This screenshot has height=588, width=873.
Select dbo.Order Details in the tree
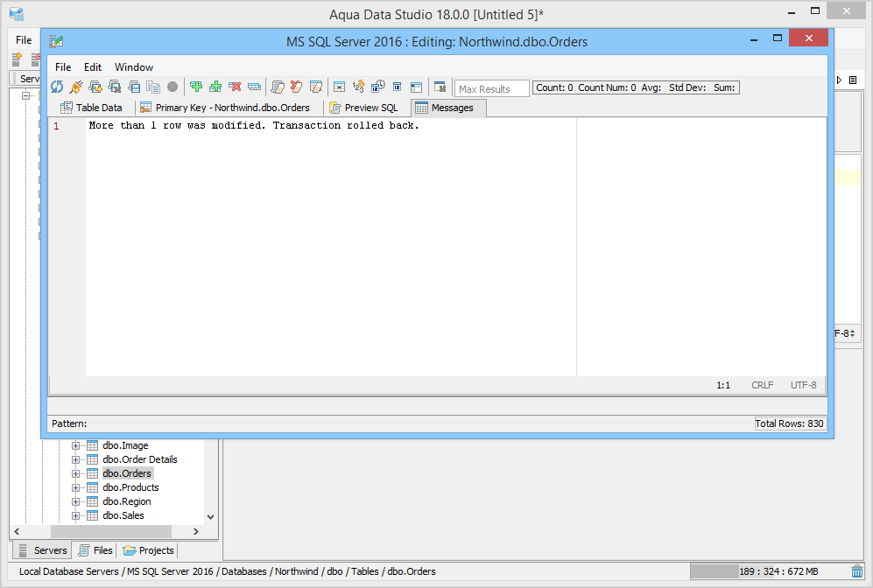tap(140, 459)
